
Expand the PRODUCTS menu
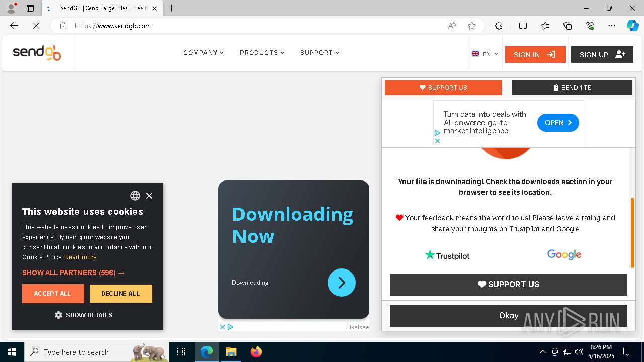[262, 53]
